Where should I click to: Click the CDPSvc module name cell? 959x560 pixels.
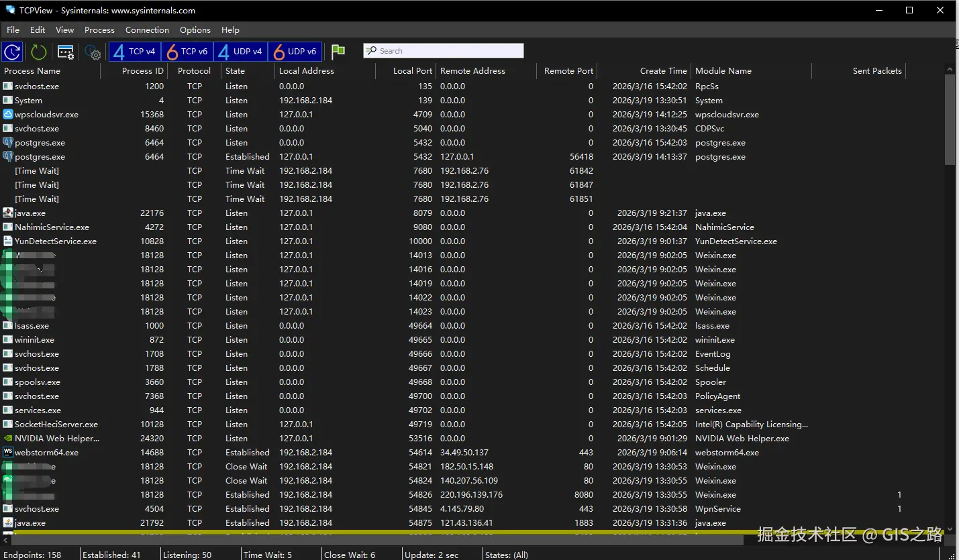tap(709, 129)
